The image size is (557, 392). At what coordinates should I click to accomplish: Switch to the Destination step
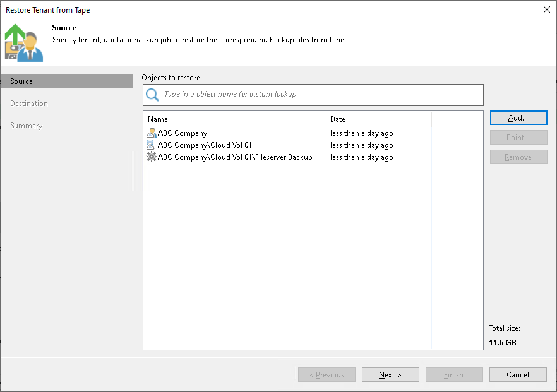point(30,103)
